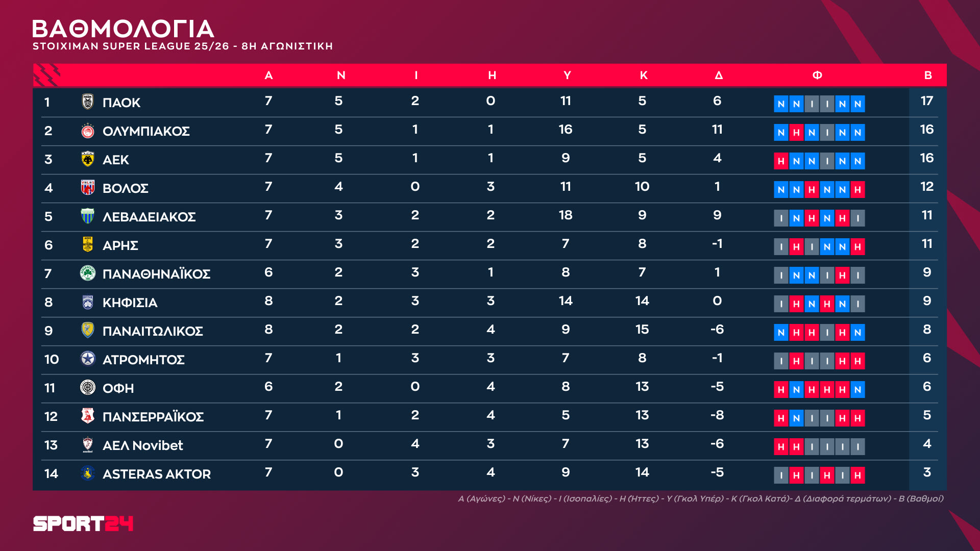Click the Άρης yellow team logo
Screen dimensions: 980x551
[88, 245]
